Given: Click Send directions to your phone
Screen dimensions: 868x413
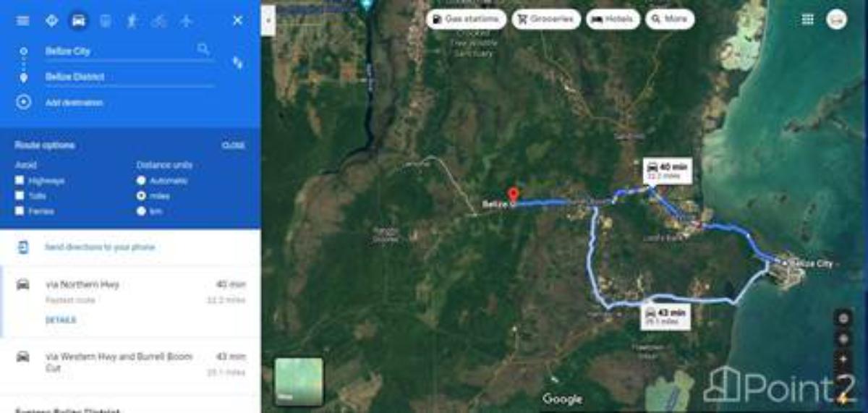Looking at the screenshot, I should pyautogui.click(x=100, y=247).
